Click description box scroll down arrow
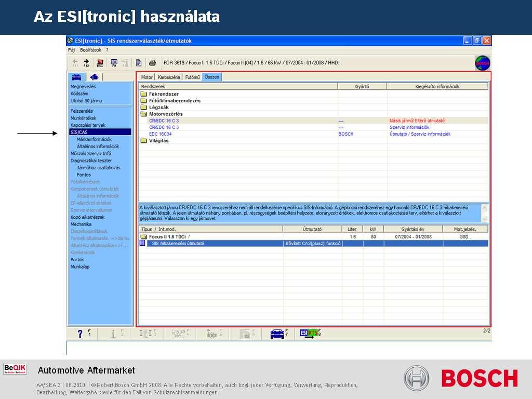532x399 pixels. [x=485, y=219]
